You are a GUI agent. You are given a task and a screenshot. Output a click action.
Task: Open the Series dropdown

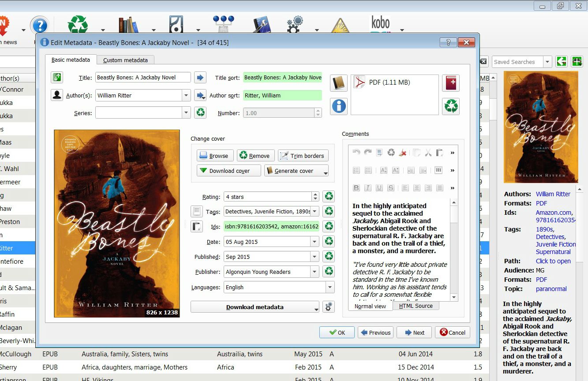[x=187, y=112]
